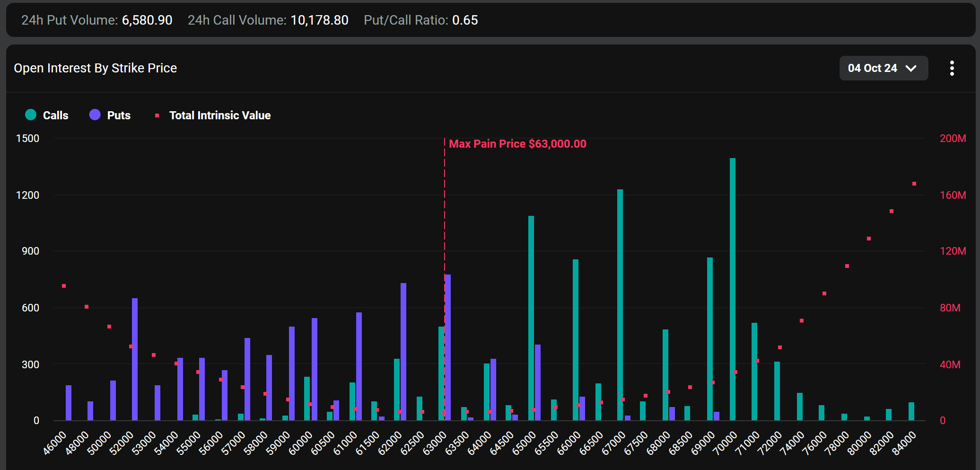Click the 24h Put Volume value 6,580.90
This screenshot has width=980, height=470.
(147, 20)
